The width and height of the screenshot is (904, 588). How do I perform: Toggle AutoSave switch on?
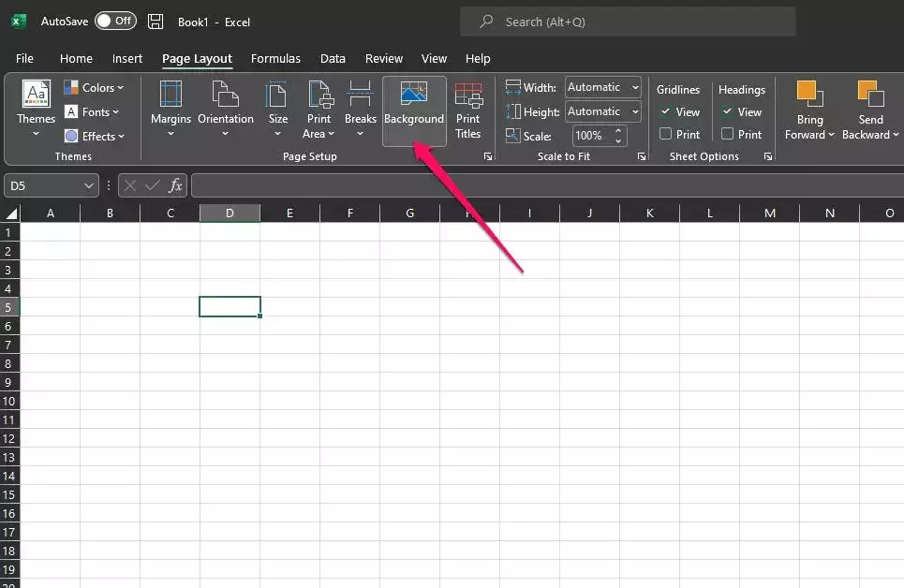115,21
